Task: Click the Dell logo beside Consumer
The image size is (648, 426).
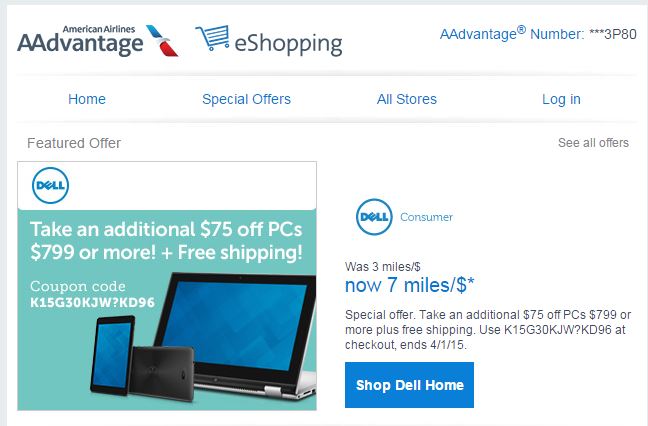Action: (374, 217)
